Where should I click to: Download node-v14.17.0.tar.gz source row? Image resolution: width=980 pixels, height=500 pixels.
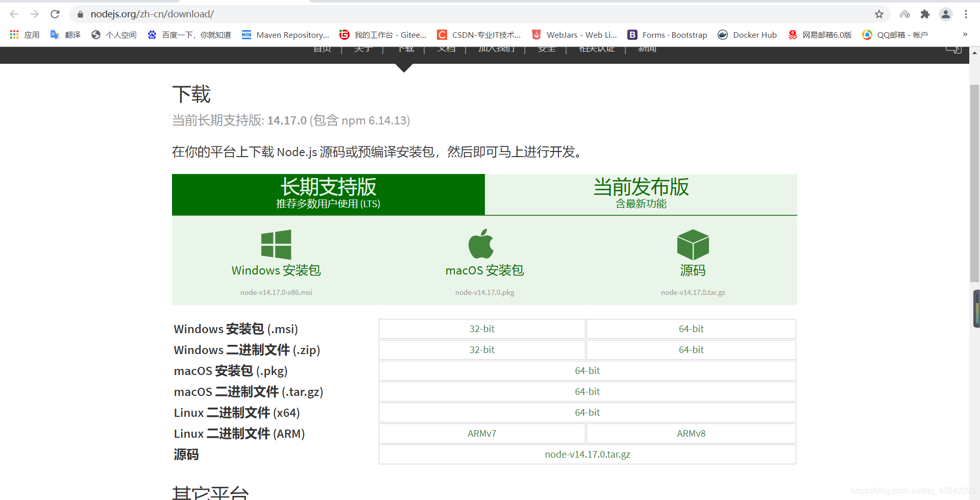587,455
